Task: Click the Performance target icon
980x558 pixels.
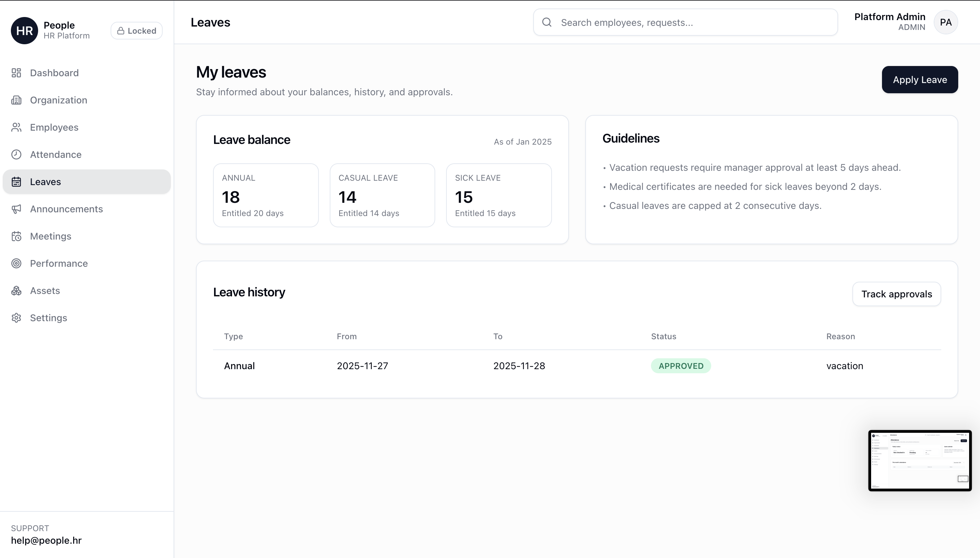Action: click(16, 263)
